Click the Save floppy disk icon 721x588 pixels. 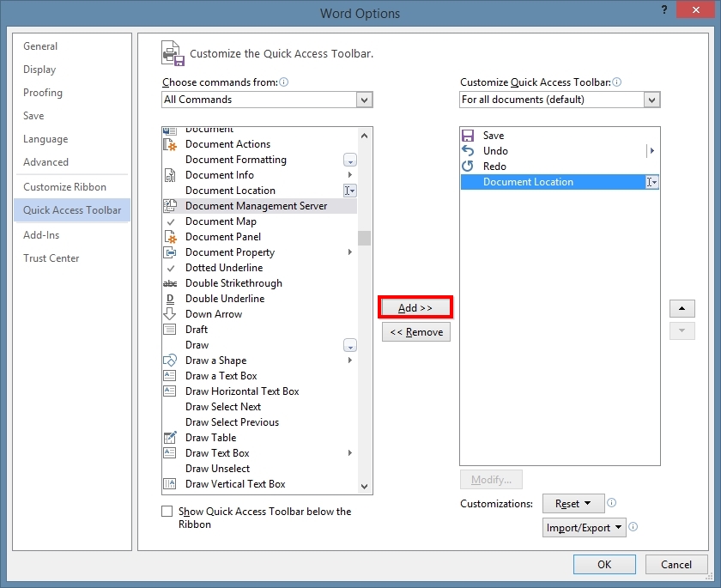(x=468, y=136)
